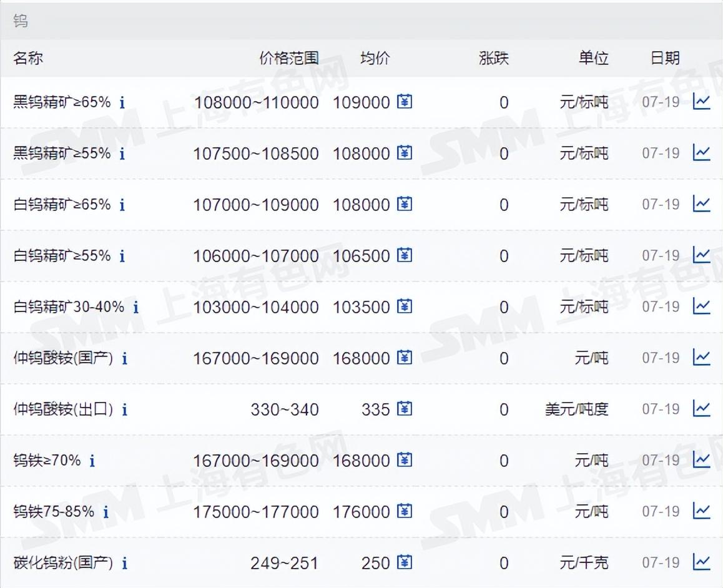Open the info icon beside 黑钨精矿≥55%
The height and width of the screenshot is (588, 723).
pyautogui.click(x=122, y=153)
